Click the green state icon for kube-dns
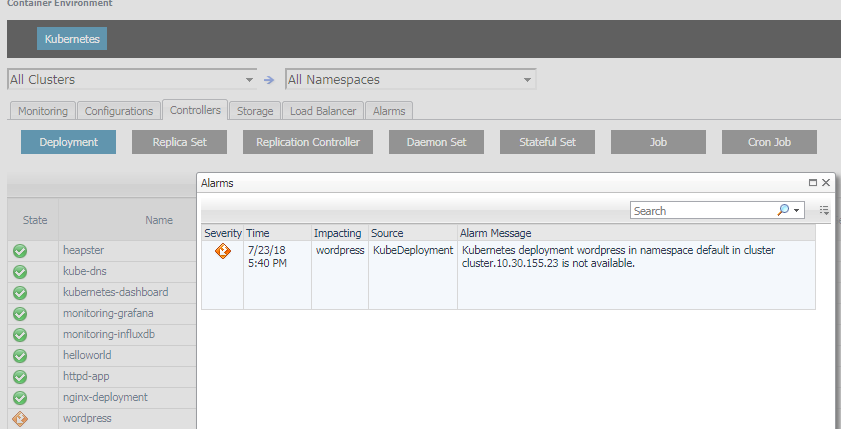This screenshot has height=429, width=841. pos(20,272)
